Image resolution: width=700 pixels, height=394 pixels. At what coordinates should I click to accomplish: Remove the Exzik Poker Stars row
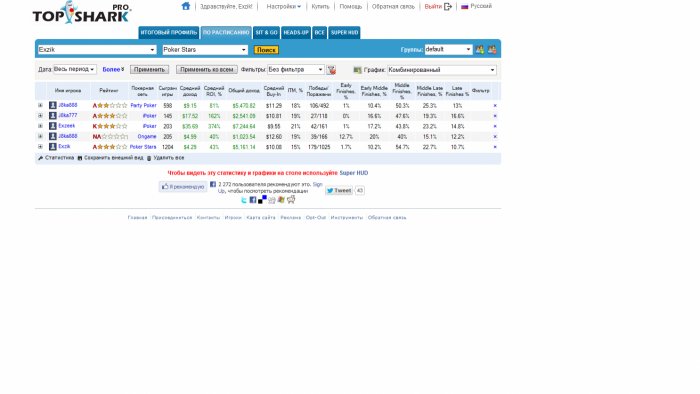(495, 147)
